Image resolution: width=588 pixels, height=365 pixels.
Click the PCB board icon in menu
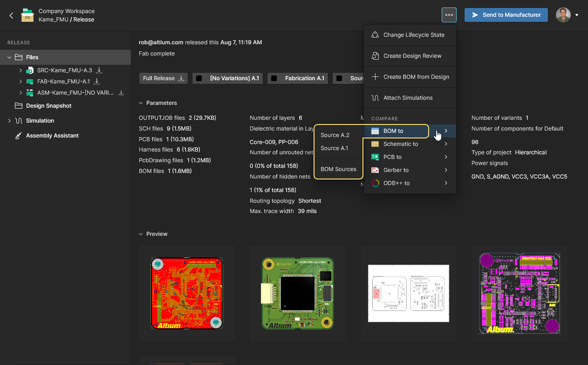[x=375, y=157]
